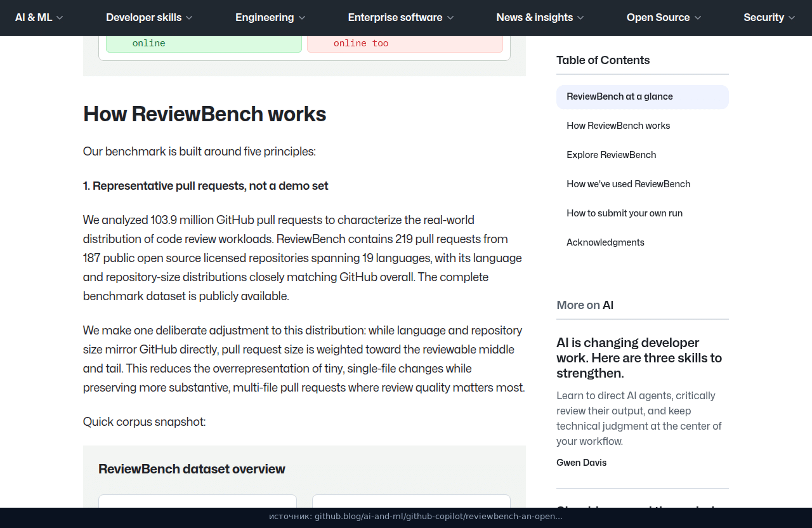Screen dimensions: 812x528
Task: Jump to Acknowledgments section
Action: [x=605, y=242]
